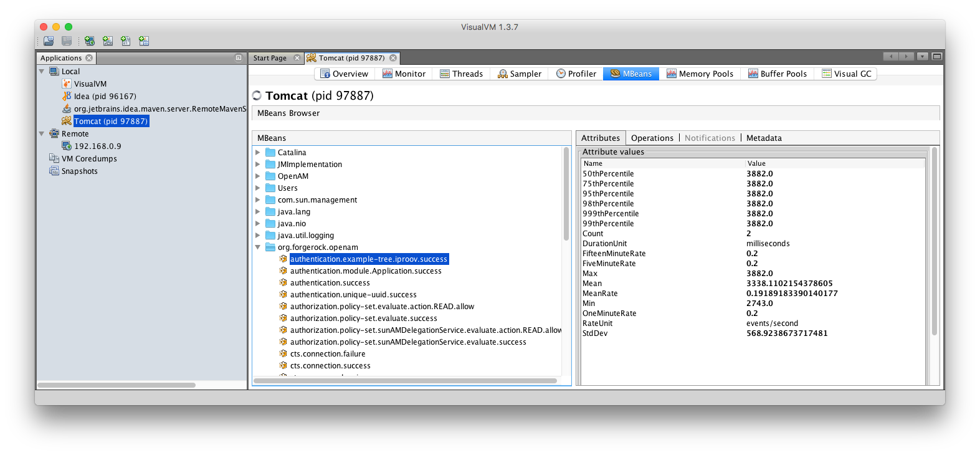Click the Catalina folder icon
The width and height of the screenshot is (980, 455).
(x=270, y=152)
